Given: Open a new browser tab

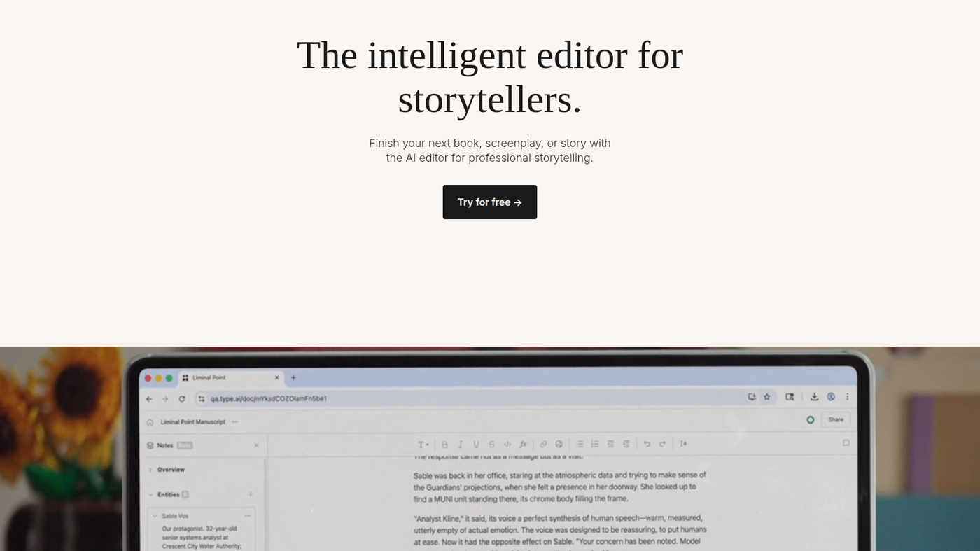Looking at the screenshot, I should pyautogui.click(x=293, y=378).
